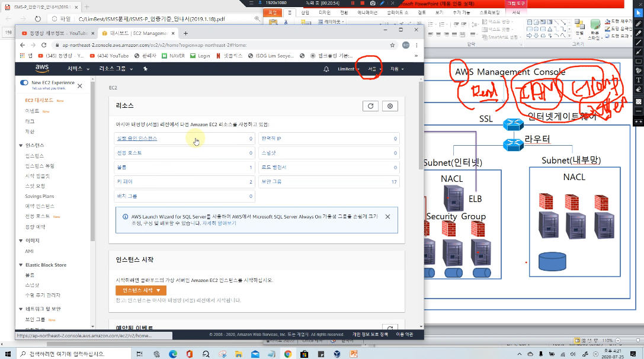Select the arrow pointer tool in recorder toolbar

click(638, 13)
